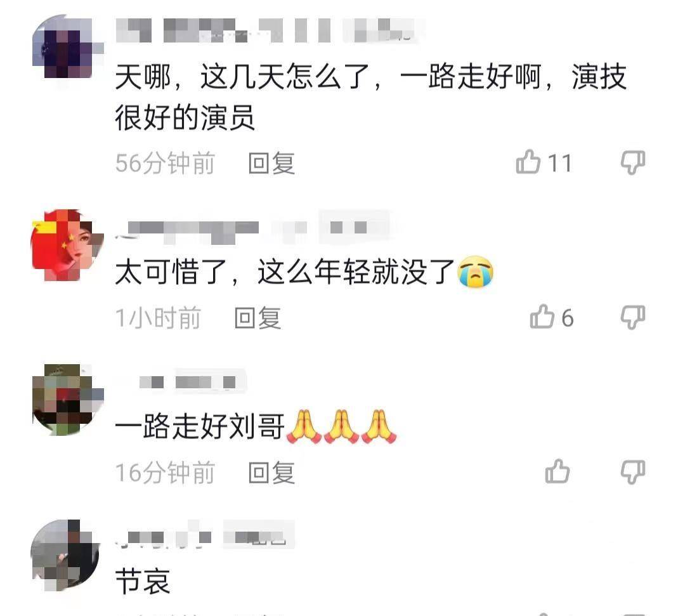Image resolution: width=685 pixels, height=616 pixels.
Task: Open username above 节哀 comment
Action: 204,535
